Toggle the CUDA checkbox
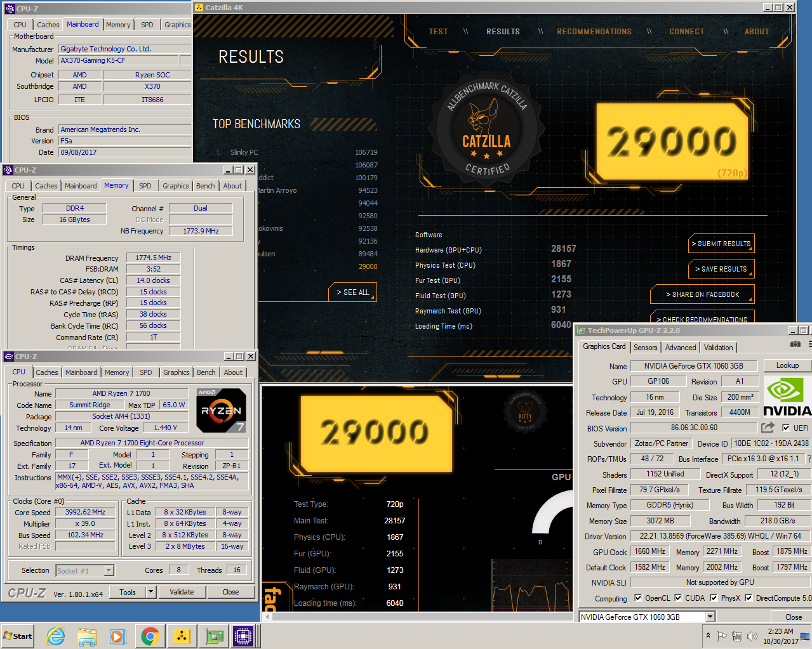Image resolution: width=812 pixels, height=649 pixels. [678, 598]
